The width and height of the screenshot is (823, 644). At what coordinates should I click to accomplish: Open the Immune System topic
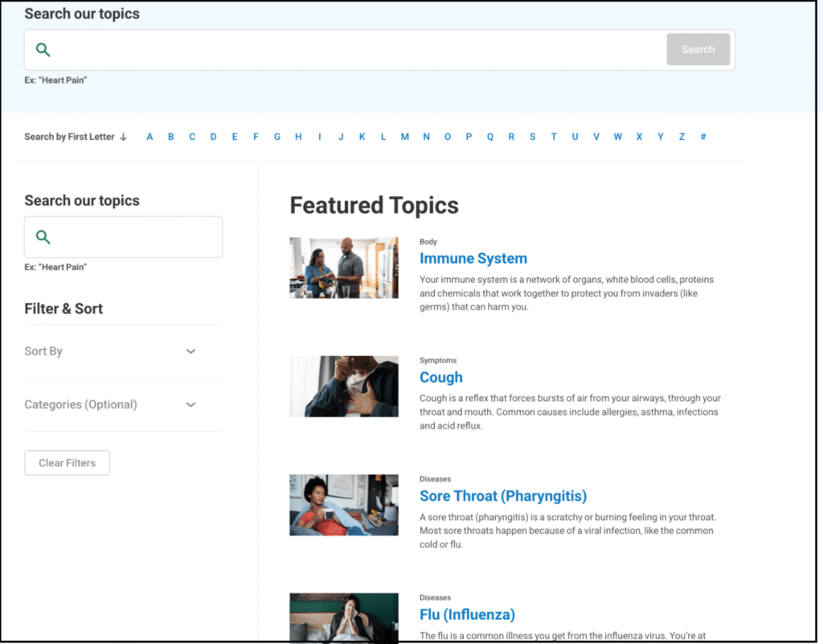(x=473, y=258)
